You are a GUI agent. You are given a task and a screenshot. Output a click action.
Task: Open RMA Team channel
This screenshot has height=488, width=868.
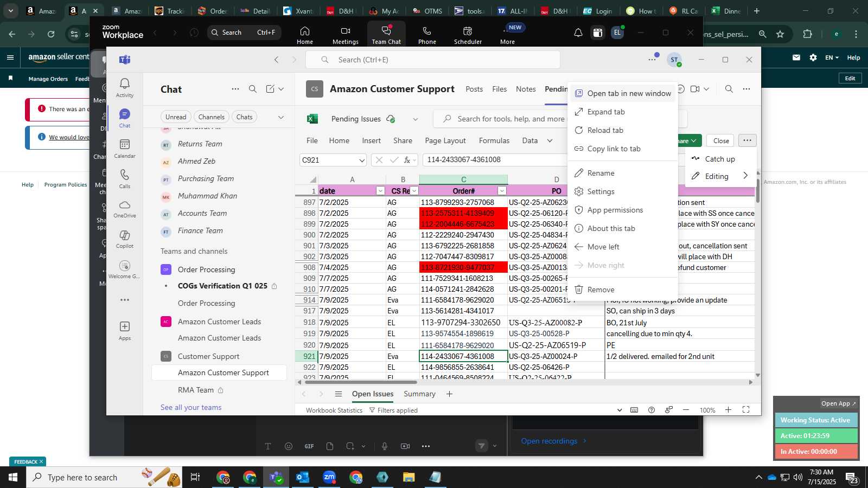tap(196, 390)
